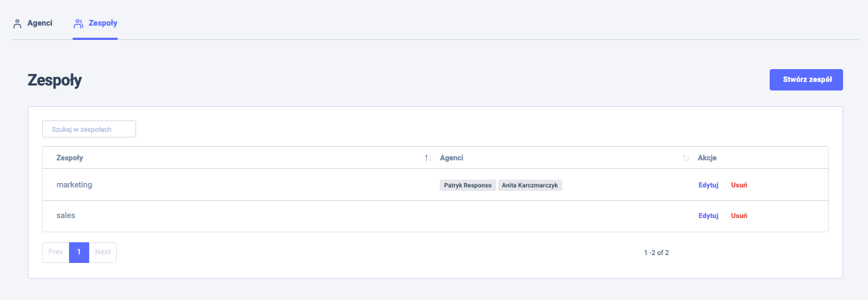Image resolution: width=868 pixels, height=300 pixels.
Task: Click the marketing team name
Action: pyautogui.click(x=74, y=185)
